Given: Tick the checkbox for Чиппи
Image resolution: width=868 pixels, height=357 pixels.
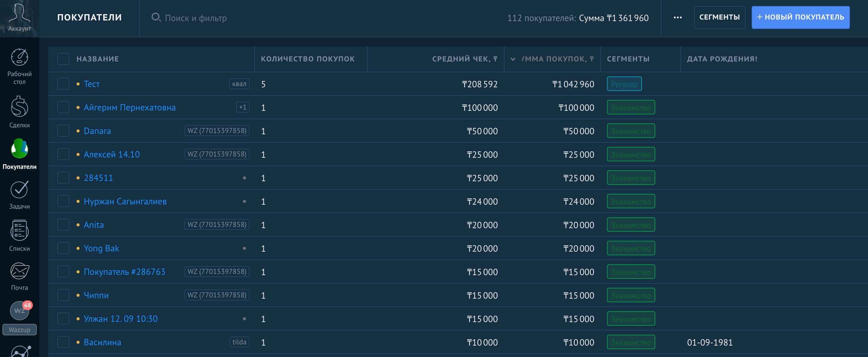Looking at the screenshot, I should [x=63, y=295].
